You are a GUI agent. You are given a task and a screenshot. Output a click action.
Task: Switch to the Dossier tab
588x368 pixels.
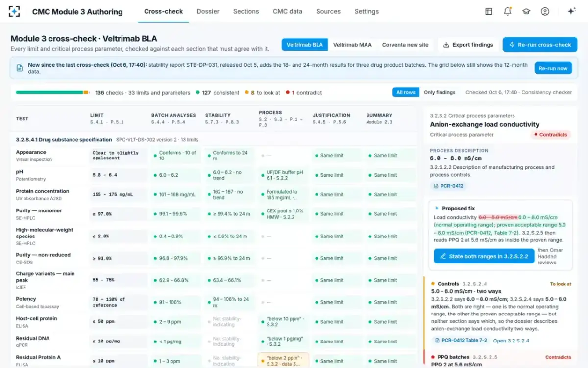208,11
